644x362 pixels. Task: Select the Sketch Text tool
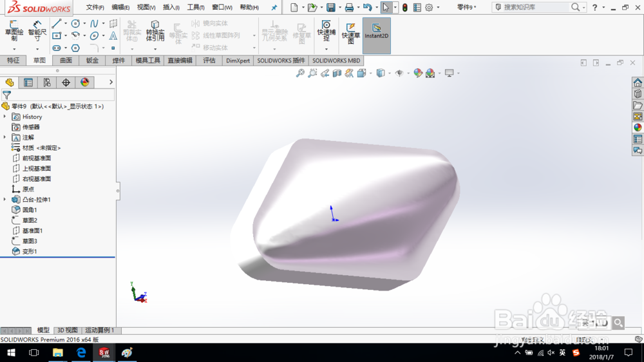pos(113,35)
